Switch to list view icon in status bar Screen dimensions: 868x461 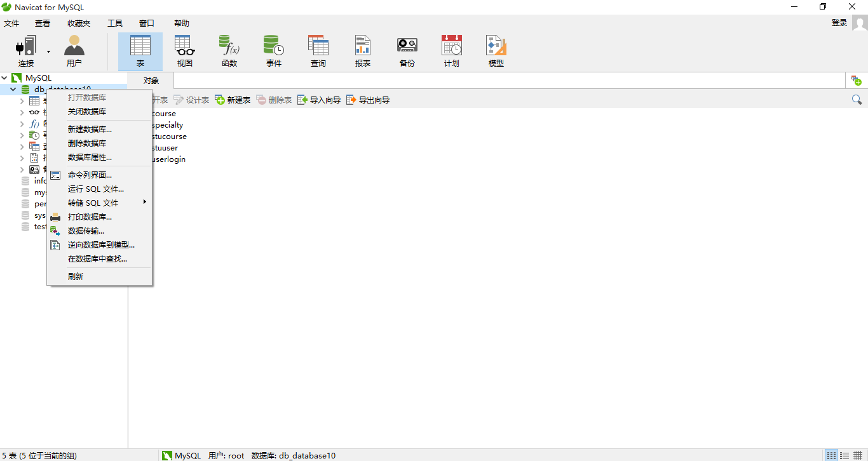(x=844, y=455)
